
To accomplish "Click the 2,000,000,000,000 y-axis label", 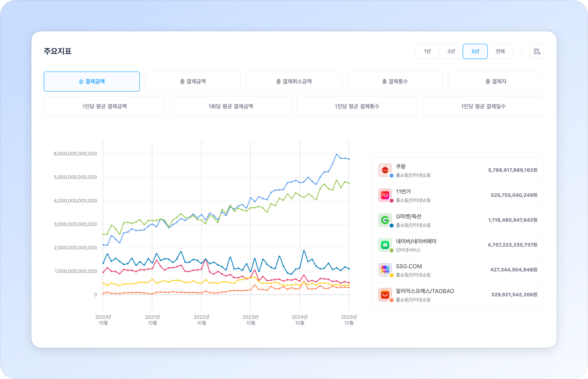I will click(75, 248).
